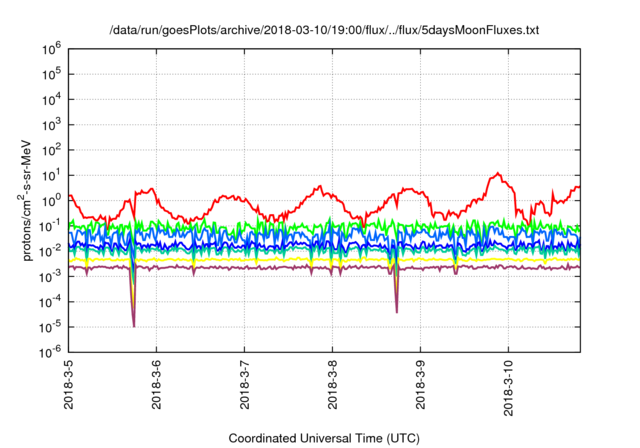Click the x-axis date label 2018-3-8

333,384
